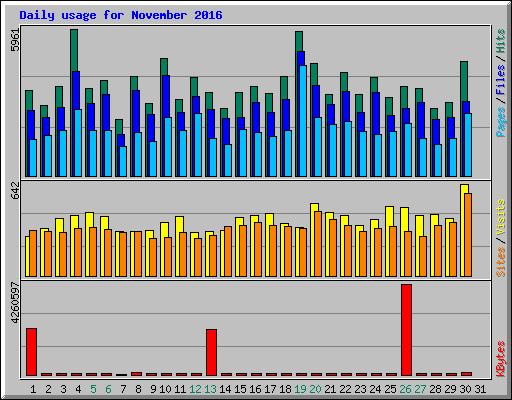Click the cyan Pages bar for day 7
The image size is (512, 400).
[123, 161]
